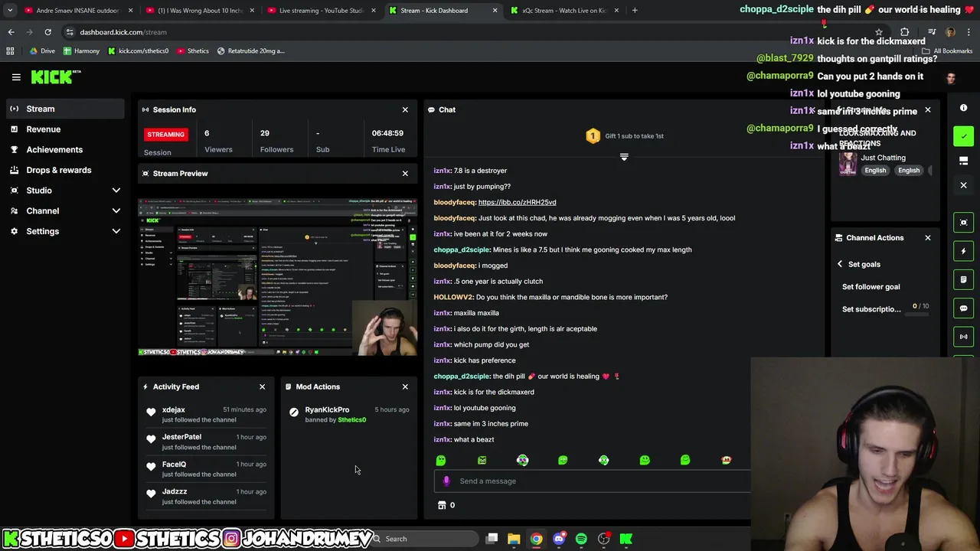Viewport: 980px width, 551px height.
Task: Click the Kick logo
Action: coord(56,77)
